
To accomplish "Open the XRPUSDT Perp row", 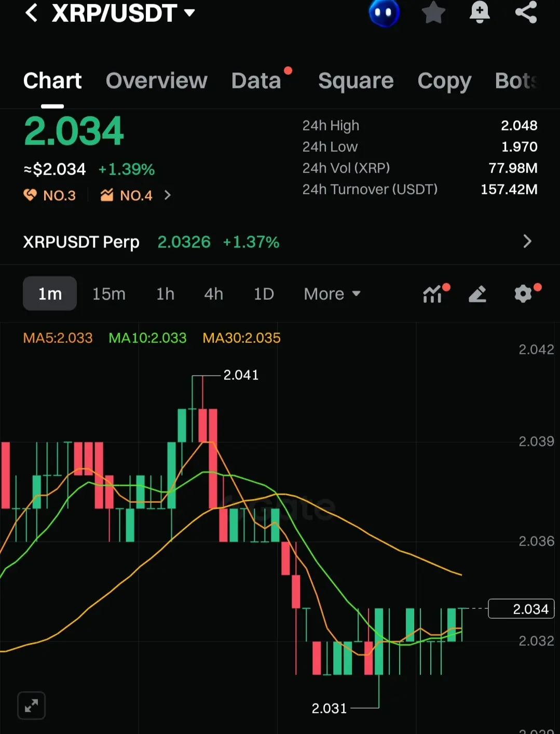I will click(x=280, y=242).
